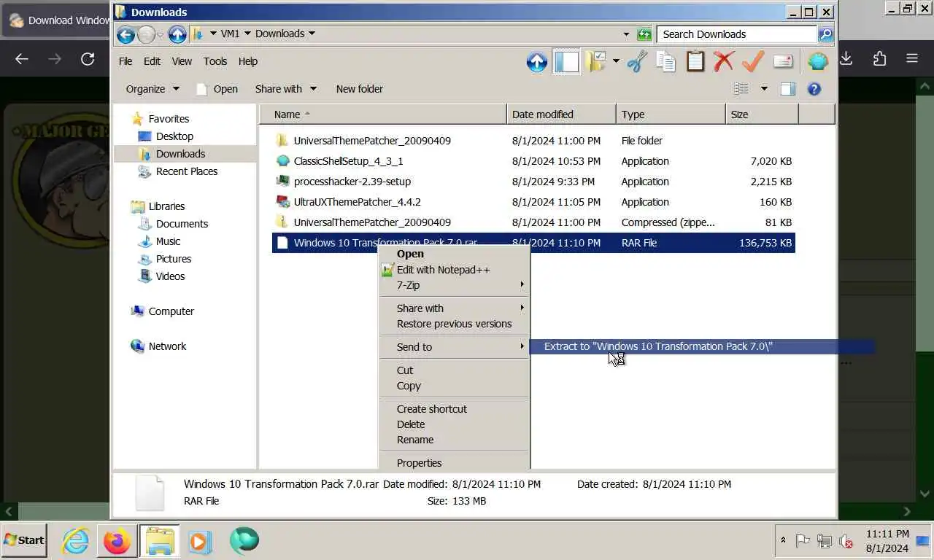Sort by the Type column header

pyautogui.click(x=671, y=114)
